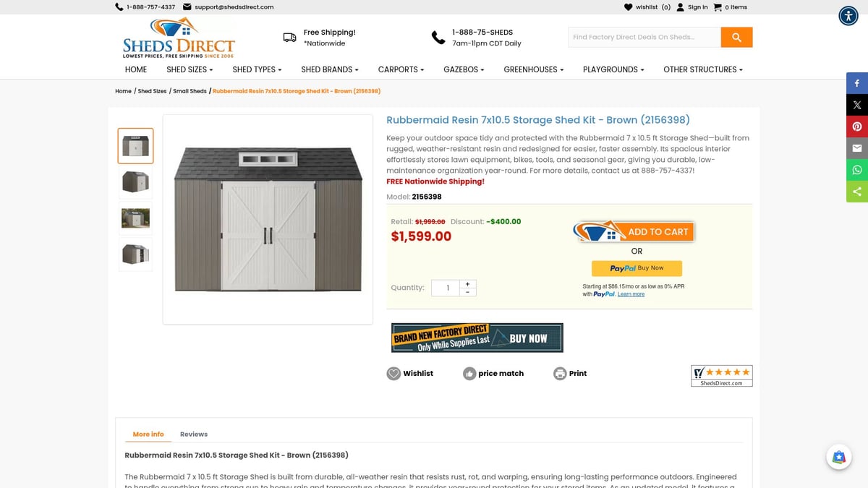Click the price match thumbs-up icon
Screen dimensions: 868x488
point(469,374)
